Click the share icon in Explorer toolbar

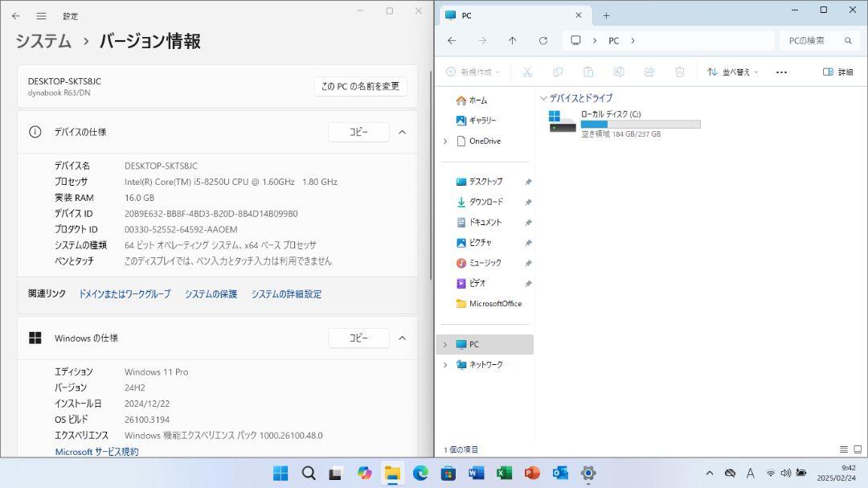pyautogui.click(x=649, y=72)
